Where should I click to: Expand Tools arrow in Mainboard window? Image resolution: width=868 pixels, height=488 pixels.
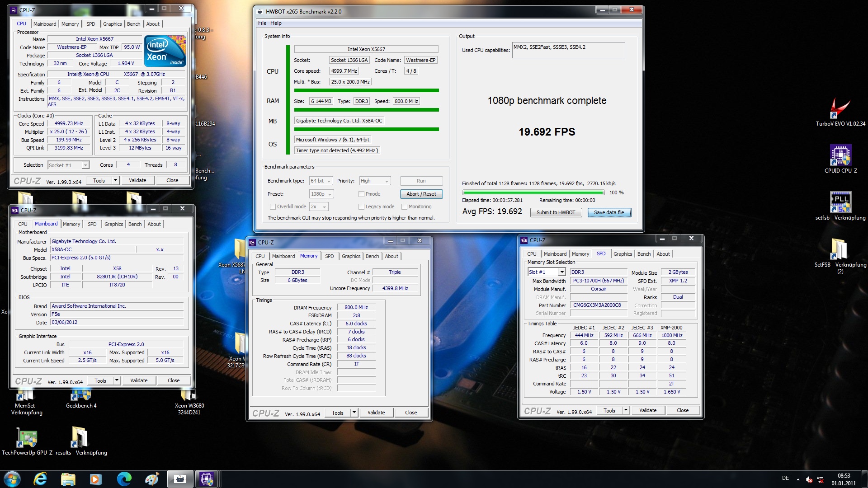pyautogui.click(x=117, y=380)
